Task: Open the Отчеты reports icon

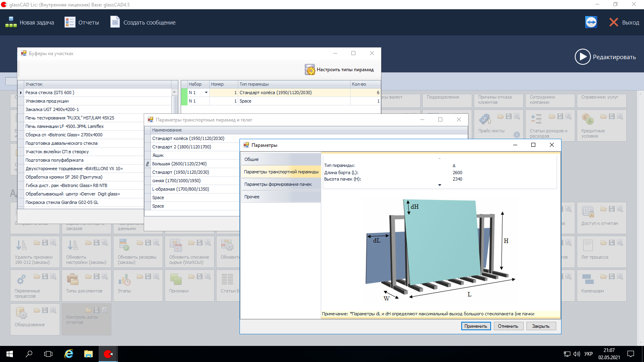Action: [70, 22]
